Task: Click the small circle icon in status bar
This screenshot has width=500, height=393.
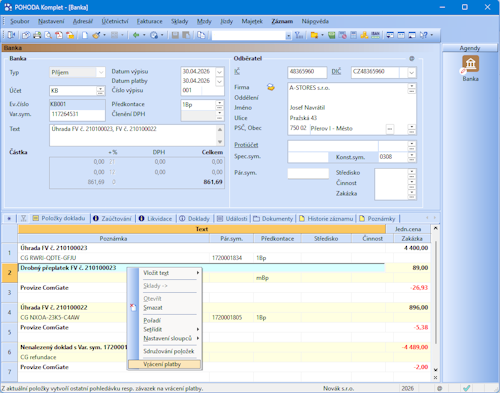Action: click(x=440, y=388)
